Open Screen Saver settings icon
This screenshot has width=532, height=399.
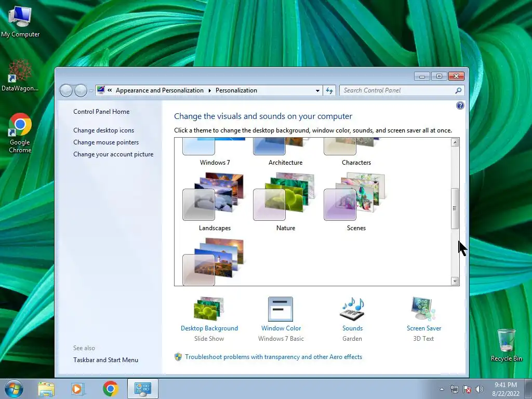point(423,309)
